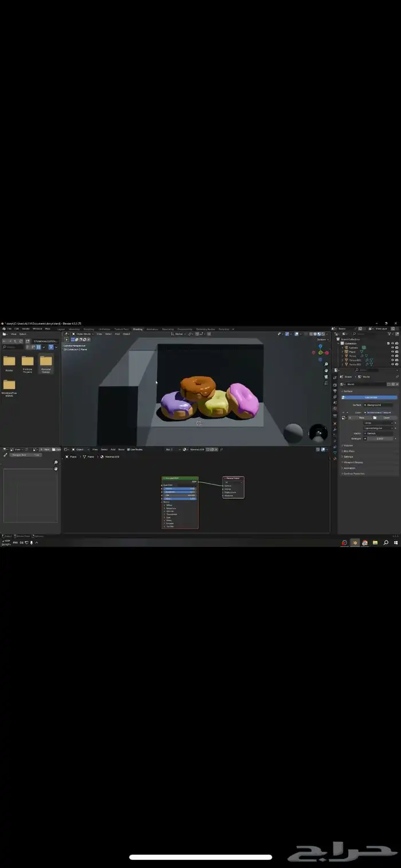Click the Open button for the environment texture
The width and height of the screenshot is (401, 868).
tap(386, 417)
